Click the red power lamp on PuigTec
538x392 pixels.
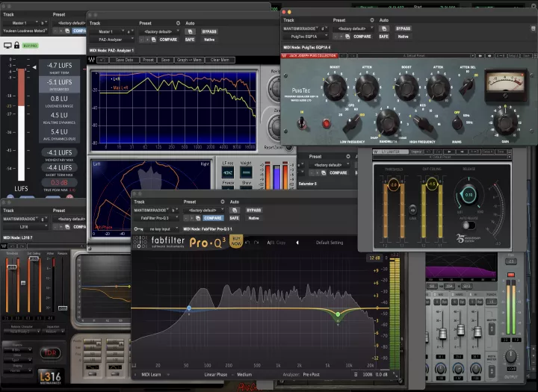(326, 123)
